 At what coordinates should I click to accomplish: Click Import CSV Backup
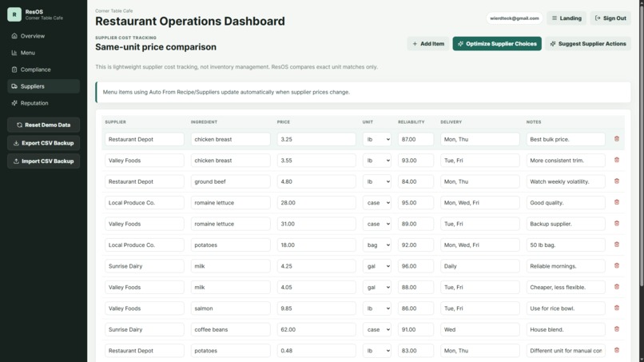pos(43,161)
